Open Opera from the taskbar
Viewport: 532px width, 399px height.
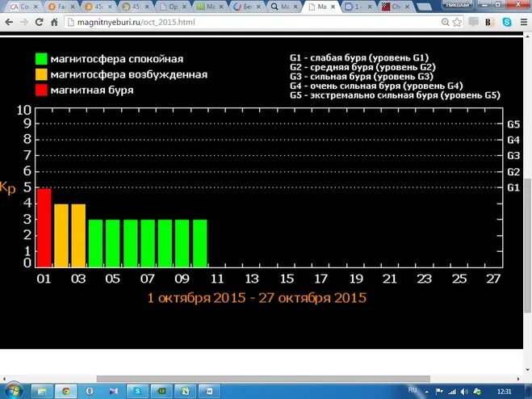point(90,392)
